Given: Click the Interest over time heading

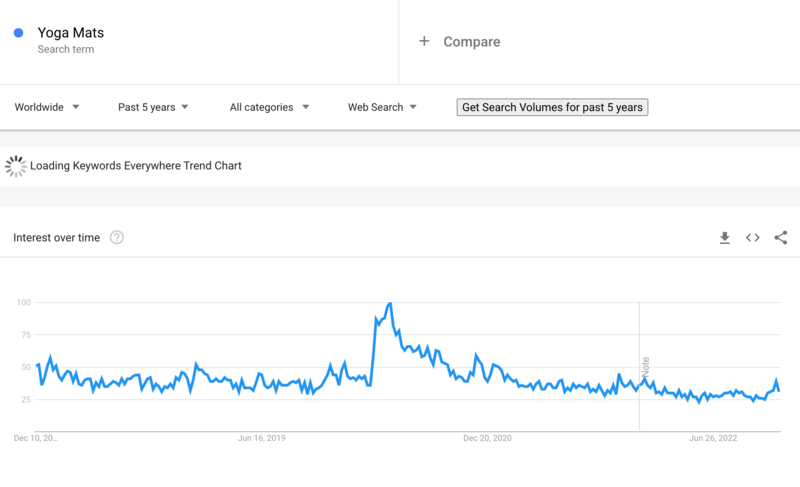Looking at the screenshot, I should coord(57,238).
